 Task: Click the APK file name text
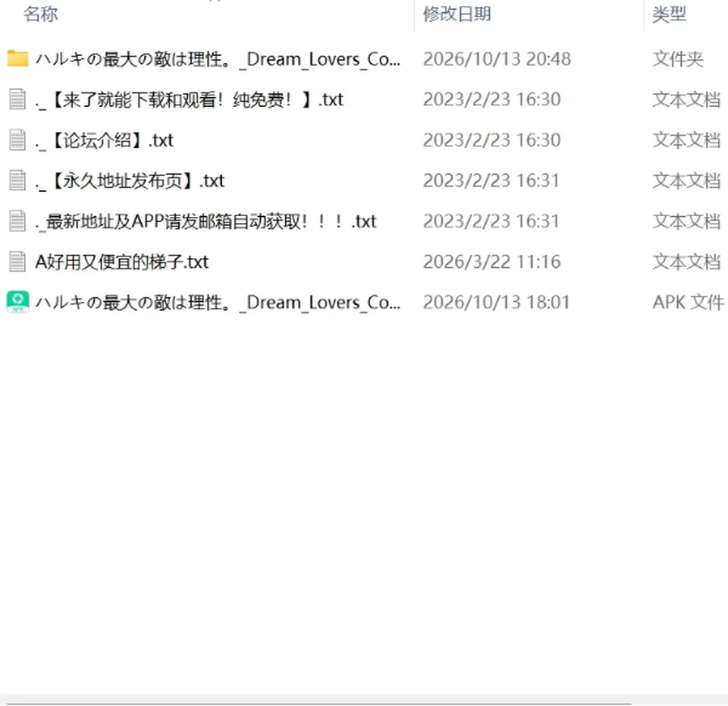pos(218,303)
